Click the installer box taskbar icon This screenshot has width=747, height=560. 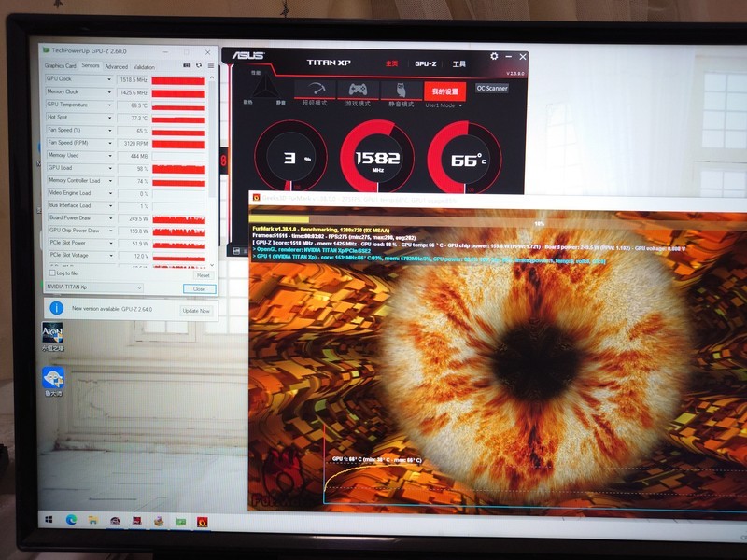(x=159, y=522)
